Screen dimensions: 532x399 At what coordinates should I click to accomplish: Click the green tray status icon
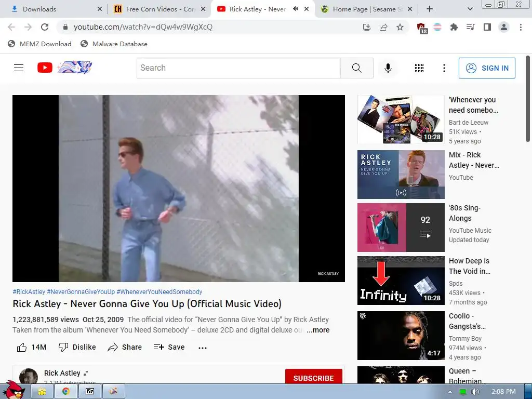462,392
